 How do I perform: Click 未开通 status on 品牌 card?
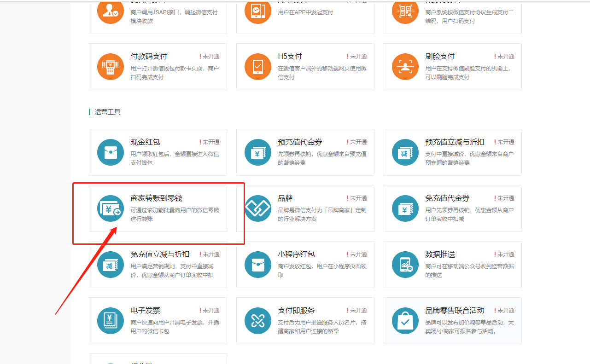coord(357,198)
